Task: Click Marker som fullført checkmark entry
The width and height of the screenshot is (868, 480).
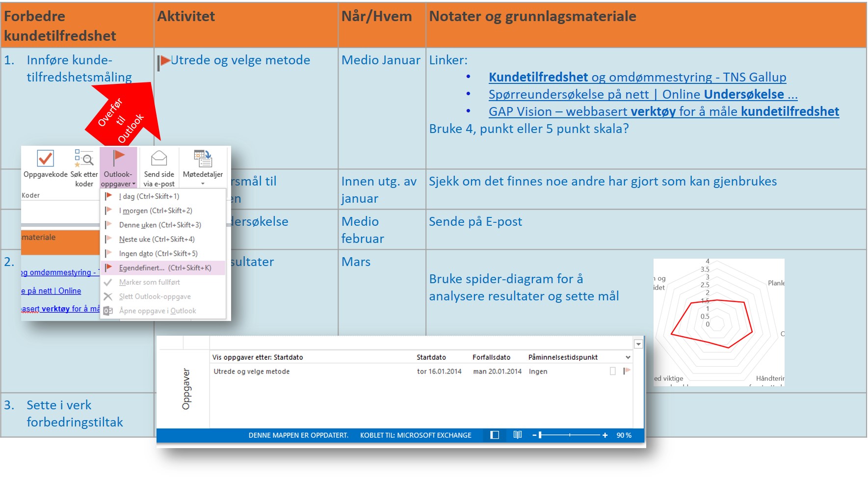Action: (163, 282)
